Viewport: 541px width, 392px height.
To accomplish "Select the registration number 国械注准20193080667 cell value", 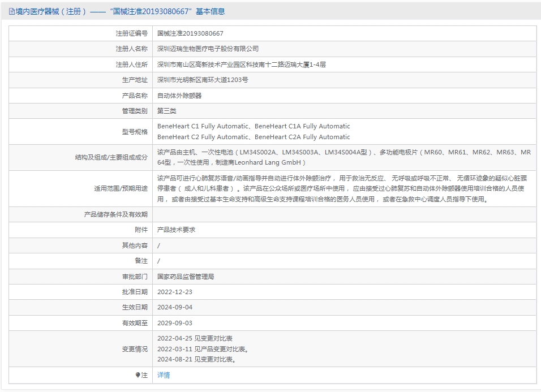I will (x=190, y=34).
